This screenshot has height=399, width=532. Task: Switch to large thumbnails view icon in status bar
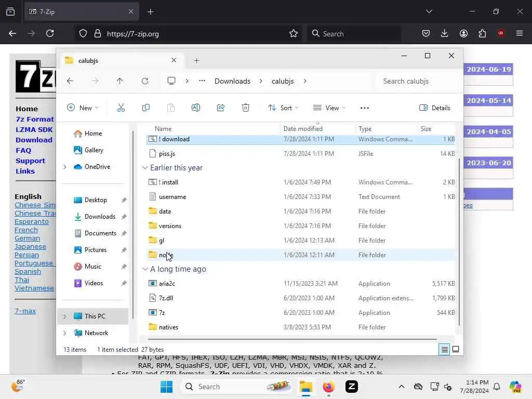point(456,349)
